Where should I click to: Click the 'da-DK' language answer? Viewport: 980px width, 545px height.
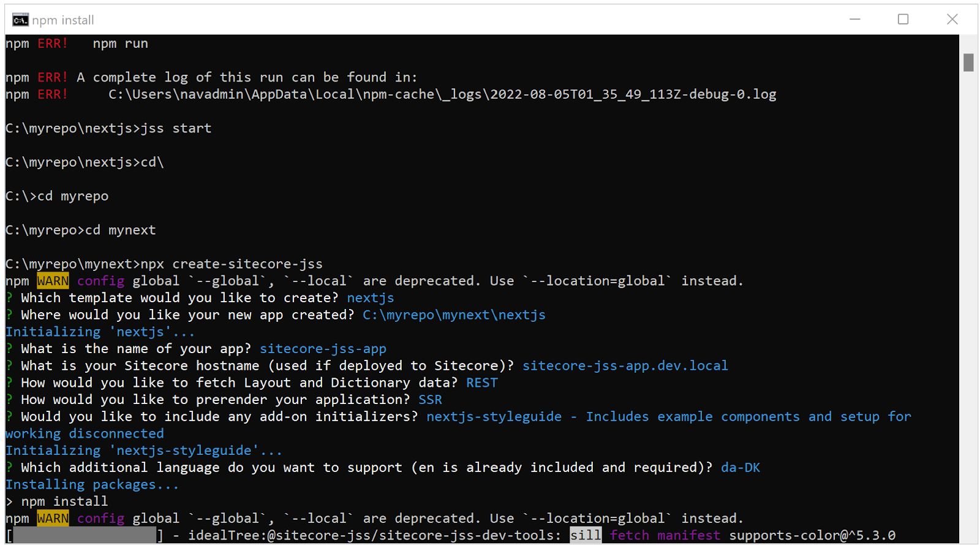click(x=740, y=468)
